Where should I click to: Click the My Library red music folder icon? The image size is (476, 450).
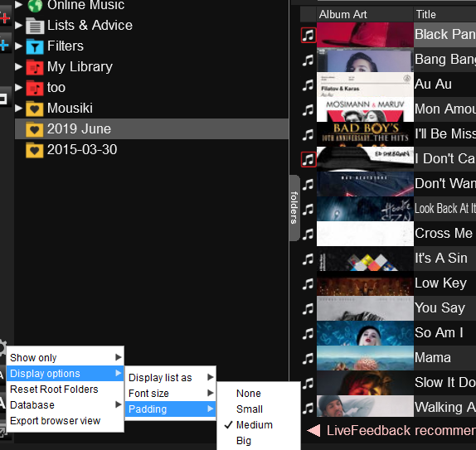(35, 67)
